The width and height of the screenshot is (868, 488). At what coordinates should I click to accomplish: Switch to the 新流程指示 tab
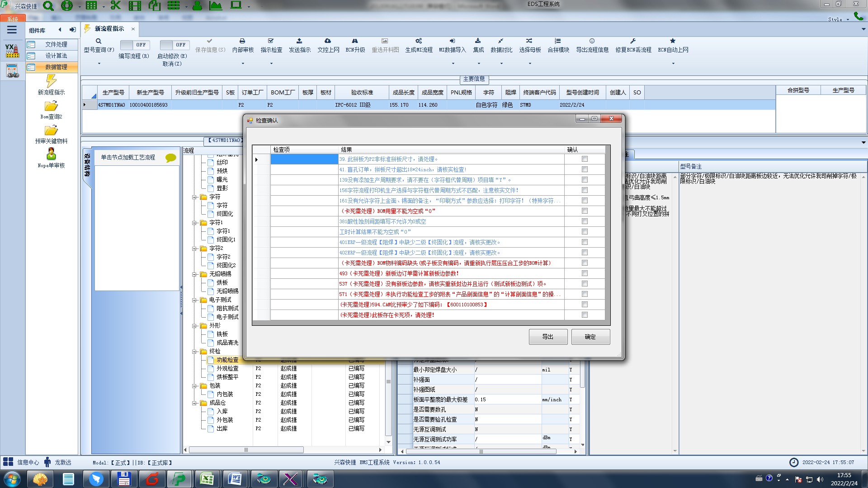[109, 29]
